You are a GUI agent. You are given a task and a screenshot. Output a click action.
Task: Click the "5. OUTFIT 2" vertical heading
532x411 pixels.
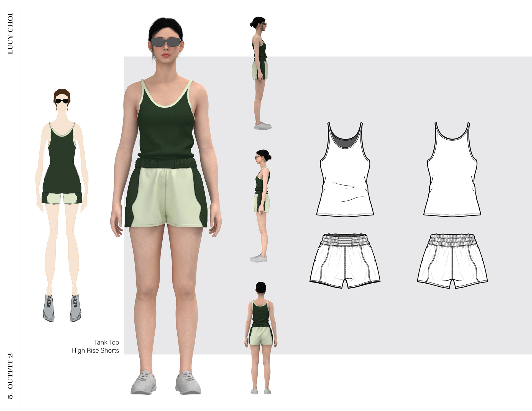pos(10,376)
